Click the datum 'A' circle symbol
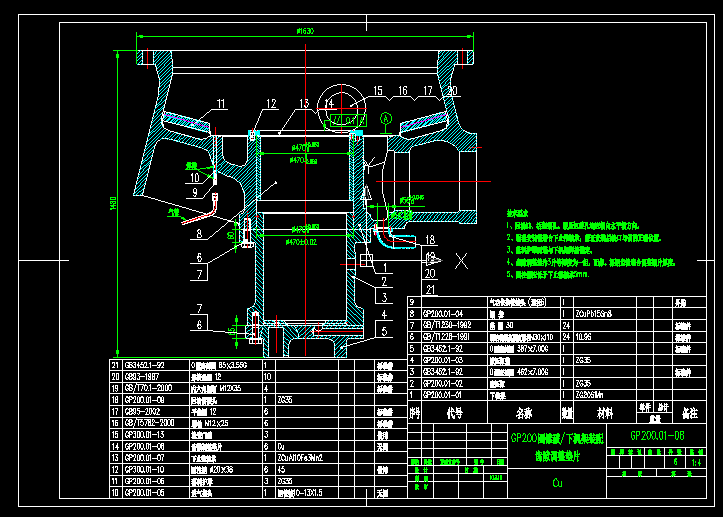Screen dimensions: 723x517 (x=386, y=119)
